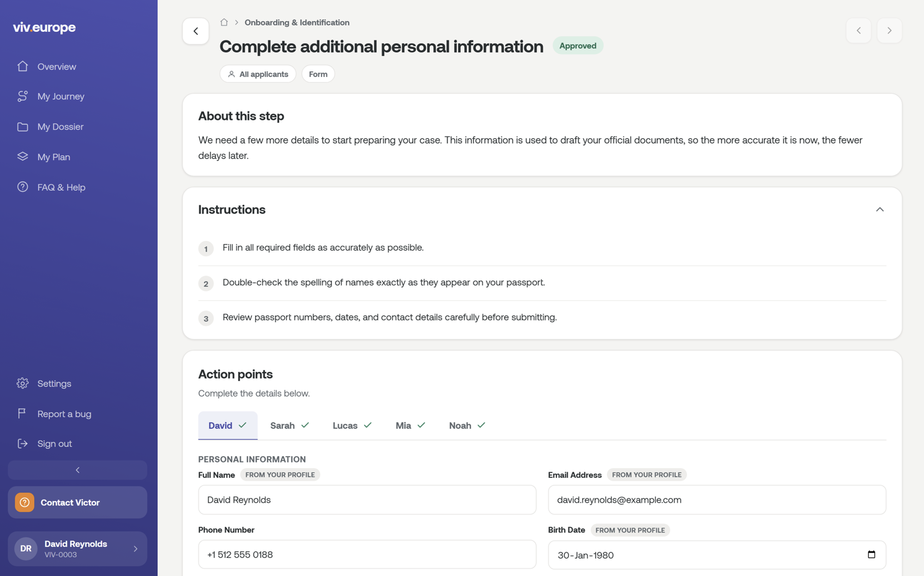924x576 pixels.
Task: Click instruction 'Double-check the spelling of names'
Action: click(384, 282)
